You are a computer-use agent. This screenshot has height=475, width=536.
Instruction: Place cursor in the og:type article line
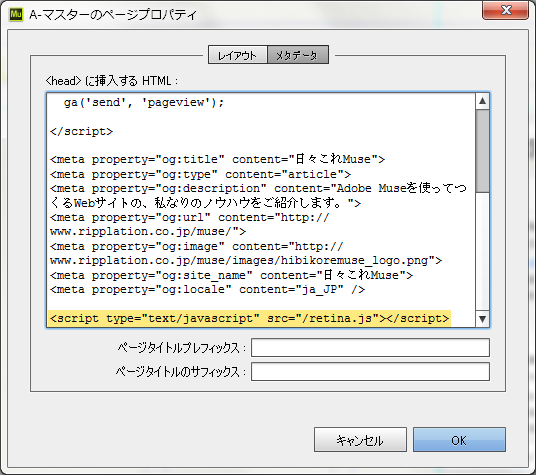[200, 174]
